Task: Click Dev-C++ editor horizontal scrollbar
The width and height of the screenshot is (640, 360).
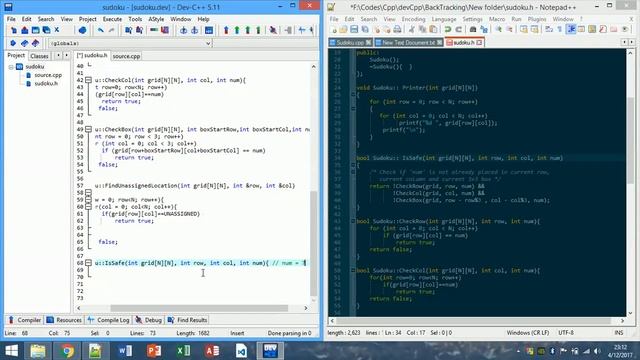Action: (199, 308)
